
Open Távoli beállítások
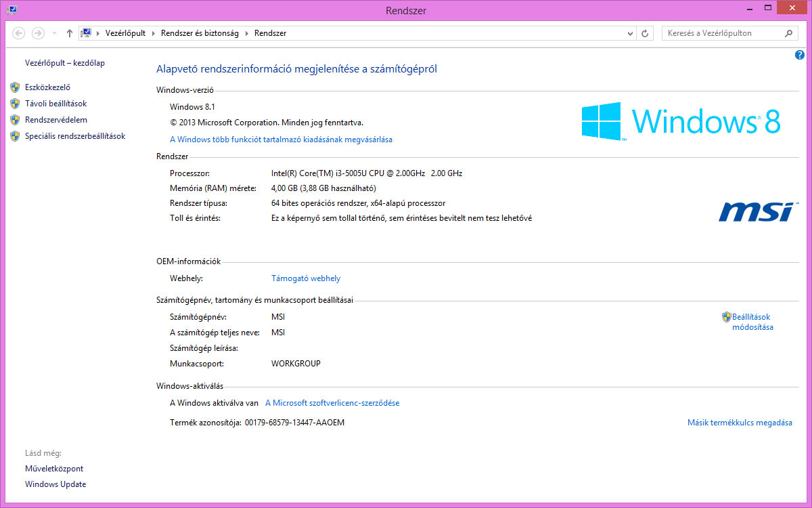[55, 104]
